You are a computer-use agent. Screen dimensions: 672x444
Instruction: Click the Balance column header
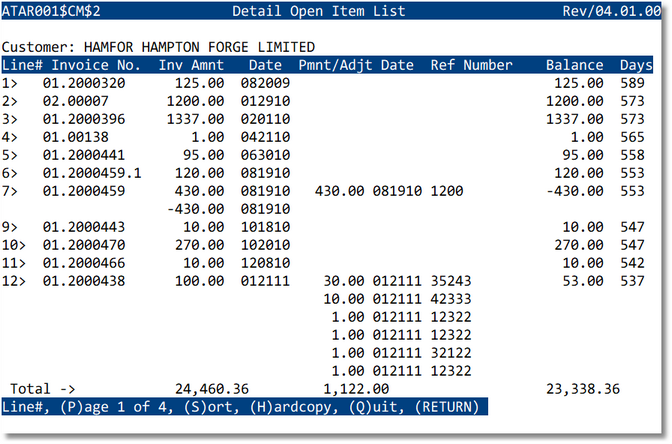click(574, 65)
